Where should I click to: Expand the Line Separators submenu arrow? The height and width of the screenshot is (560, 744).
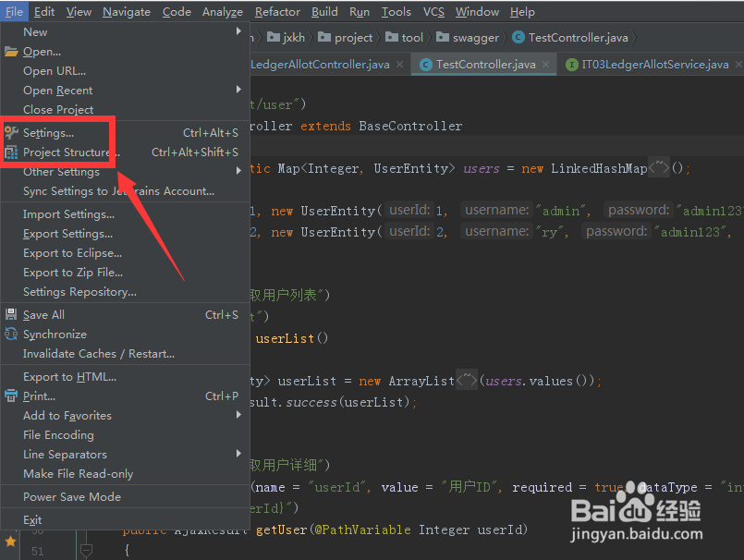(238, 453)
